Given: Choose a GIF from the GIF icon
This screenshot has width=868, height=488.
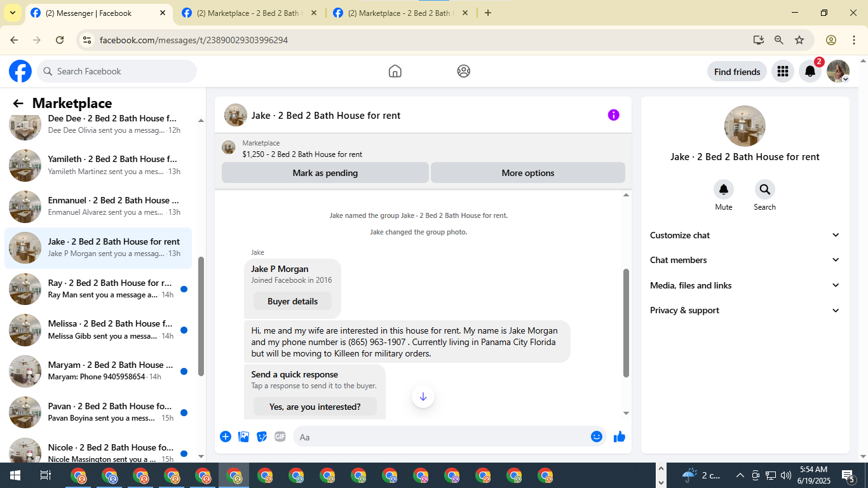Looking at the screenshot, I should point(280,437).
